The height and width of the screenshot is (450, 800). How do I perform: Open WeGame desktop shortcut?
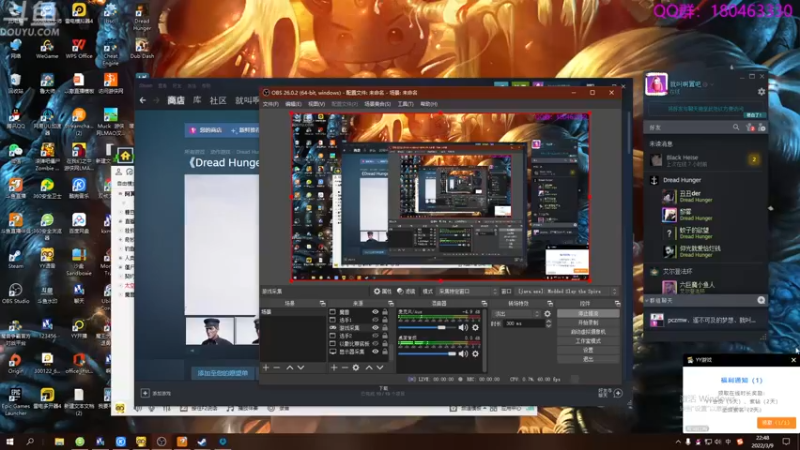(47, 49)
